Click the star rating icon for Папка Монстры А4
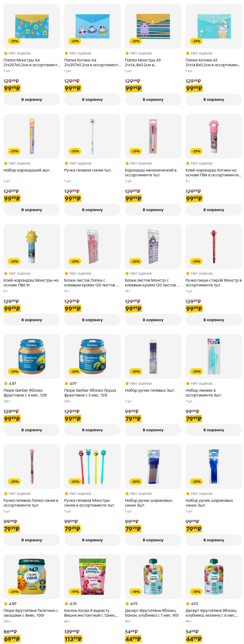This screenshot has height=644, width=244. tap(6, 53)
